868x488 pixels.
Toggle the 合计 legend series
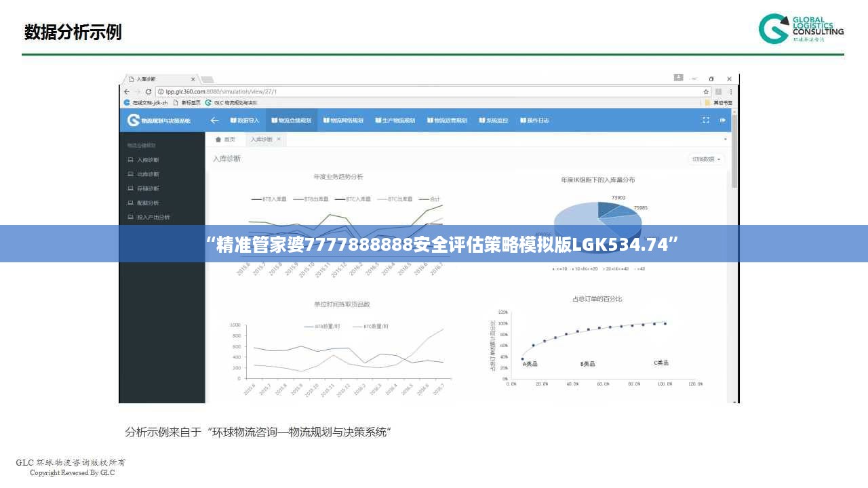429,199
